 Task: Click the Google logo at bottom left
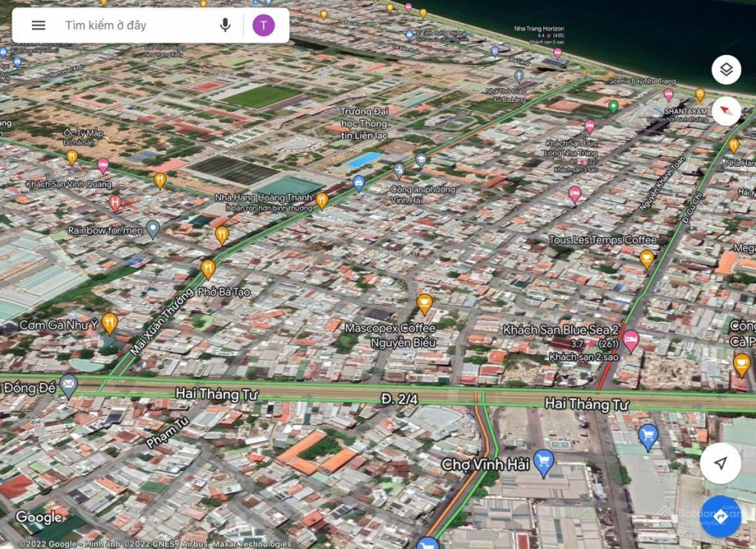(38, 518)
